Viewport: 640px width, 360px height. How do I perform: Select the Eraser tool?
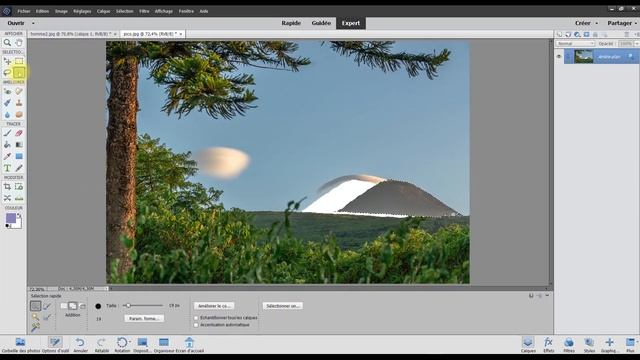tap(19, 133)
